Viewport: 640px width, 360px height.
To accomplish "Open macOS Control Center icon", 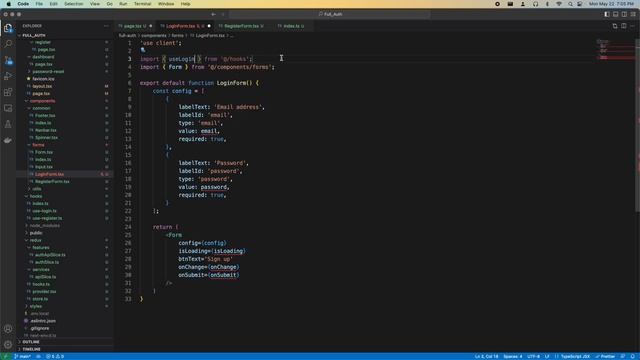I will 580,4.
